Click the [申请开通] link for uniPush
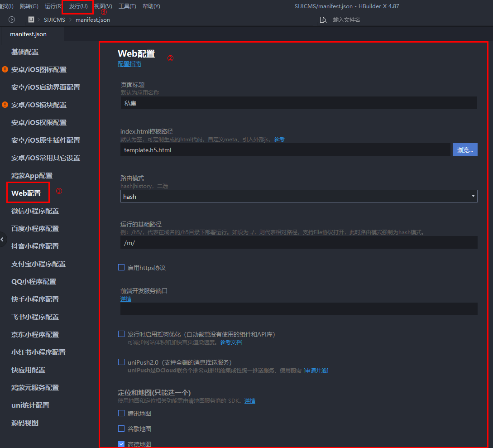Screen dimensions: 493x448 click(316, 370)
